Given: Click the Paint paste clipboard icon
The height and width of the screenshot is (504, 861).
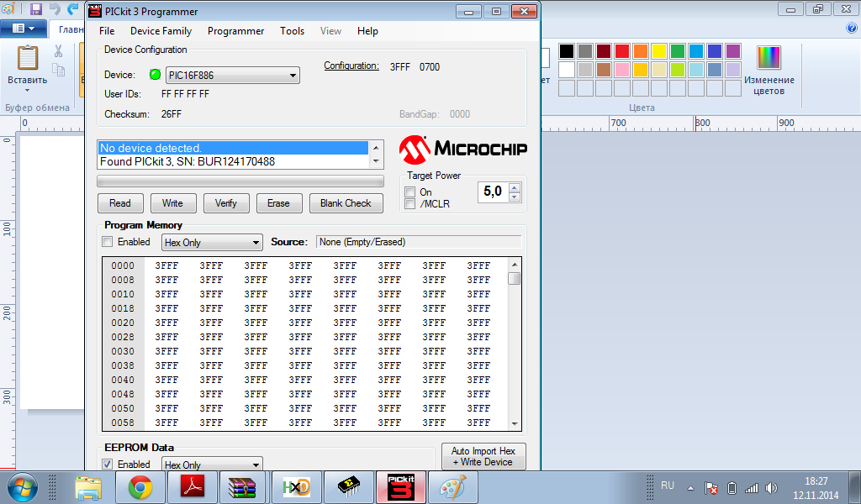Looking at the screenshot, I should click(x=28, y=59).
